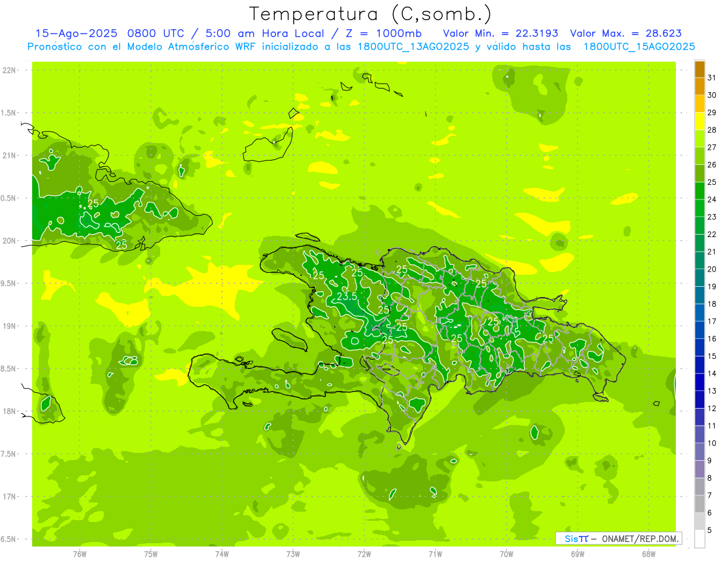Click the "75W" longitude label
This screenshot has height=562, width=728.
click(151, 554)
